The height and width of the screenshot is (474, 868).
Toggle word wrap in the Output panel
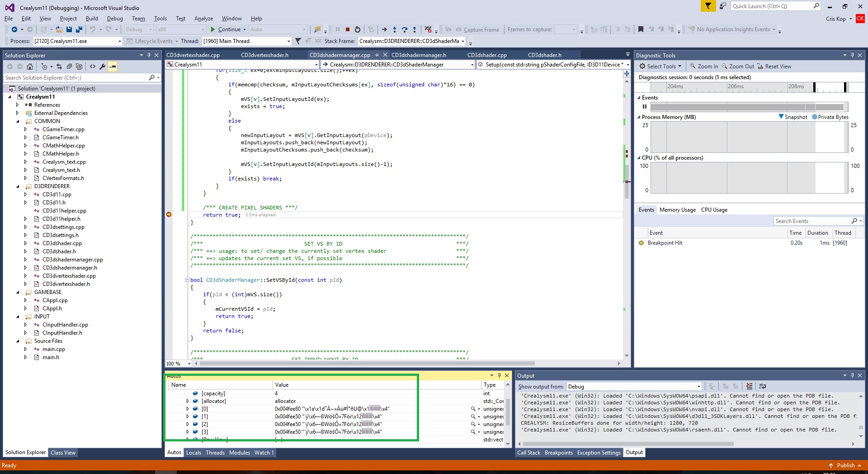[x=763, y=386]
